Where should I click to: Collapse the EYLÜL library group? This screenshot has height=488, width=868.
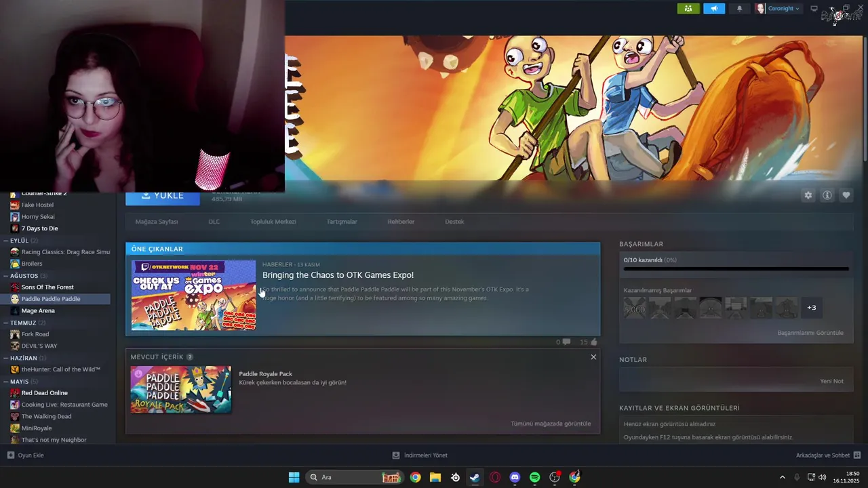[x=5, y=241]
